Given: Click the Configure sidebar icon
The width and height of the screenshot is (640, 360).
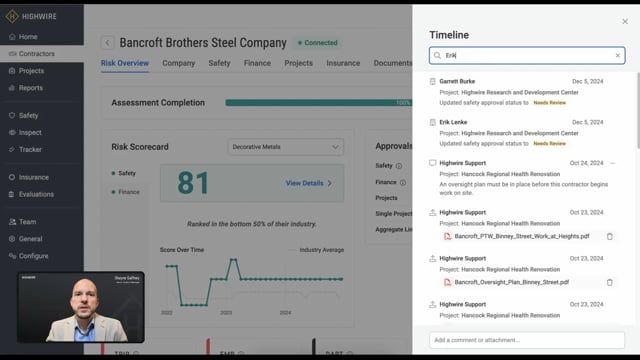Looking at the screenshot, I should pyautogui.click(x=12, y=256).
